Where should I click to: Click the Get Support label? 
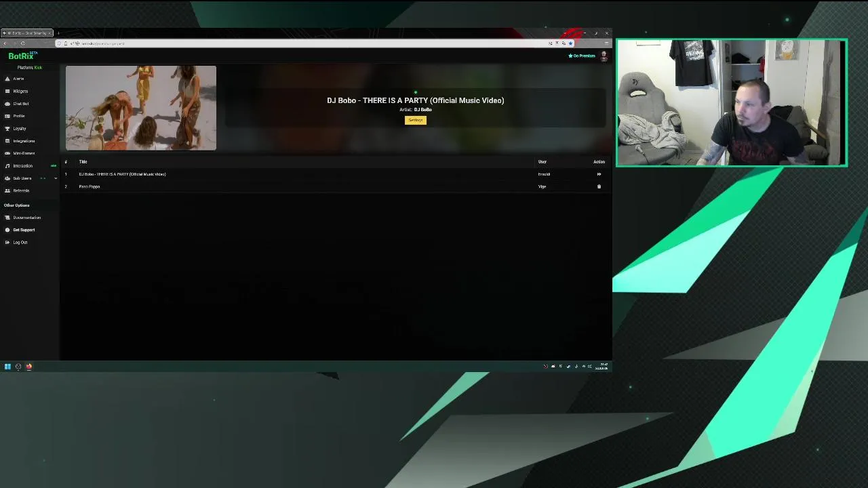coord(24,230)
